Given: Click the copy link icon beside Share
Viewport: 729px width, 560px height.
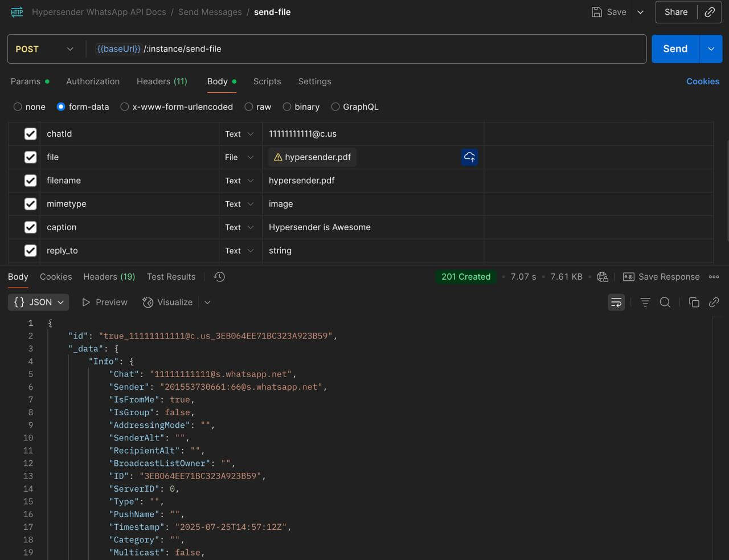Looking at the screenshot, I should (x=710, y=12).
